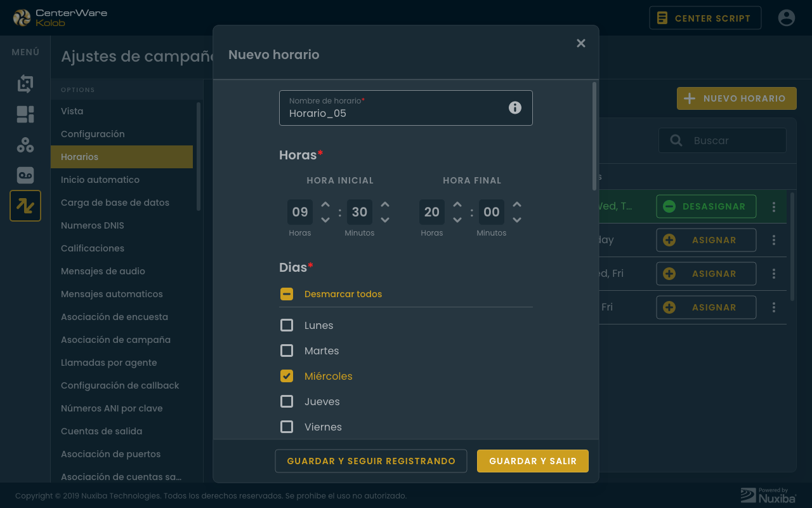Increase the final hour value

[457, 204]
